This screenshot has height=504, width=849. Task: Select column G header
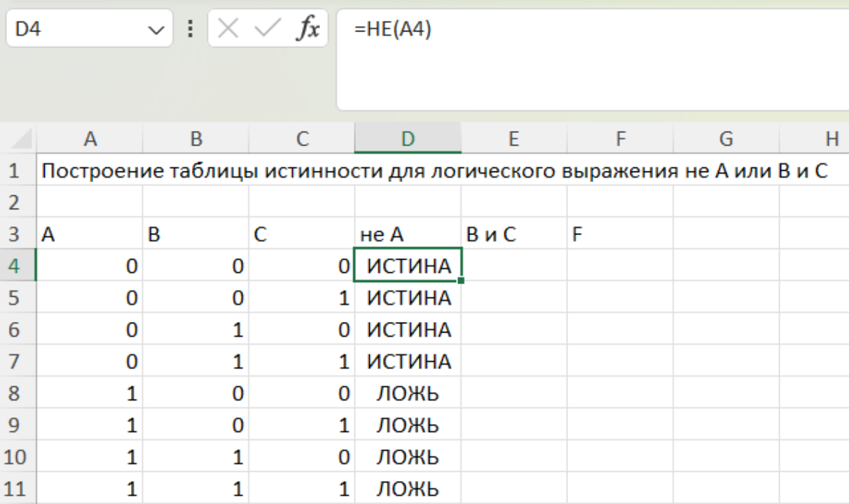pyautogui.click(x=726, y=139)
